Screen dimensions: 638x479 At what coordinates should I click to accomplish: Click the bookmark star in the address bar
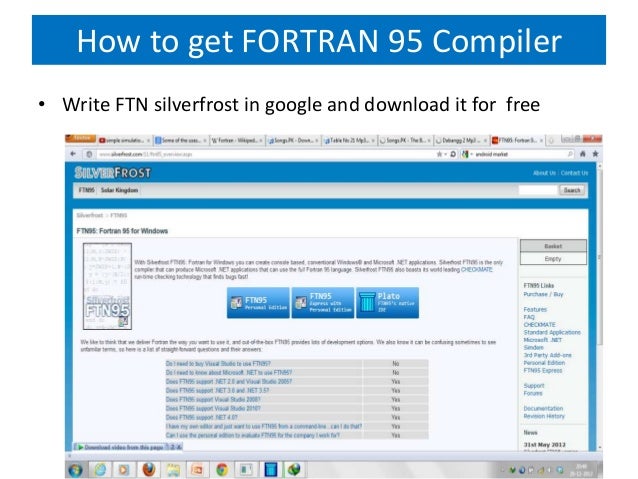[x=439, y=154]
